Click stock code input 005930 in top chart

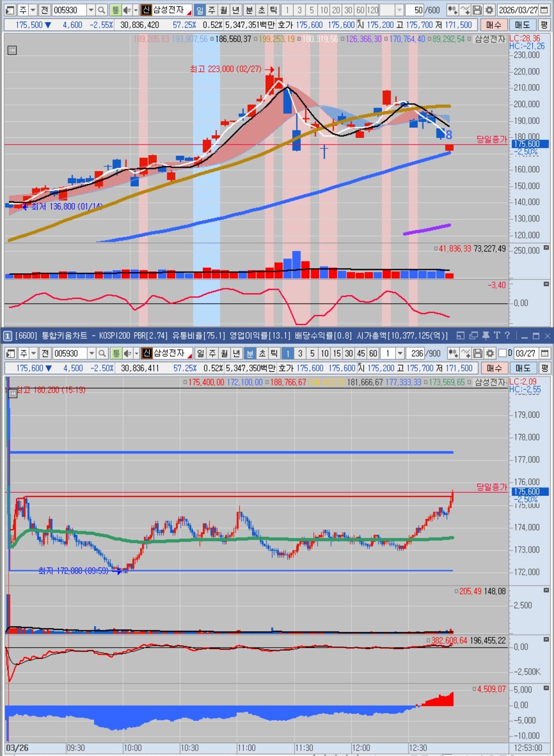pyautogui.click(x=70, y=10)
